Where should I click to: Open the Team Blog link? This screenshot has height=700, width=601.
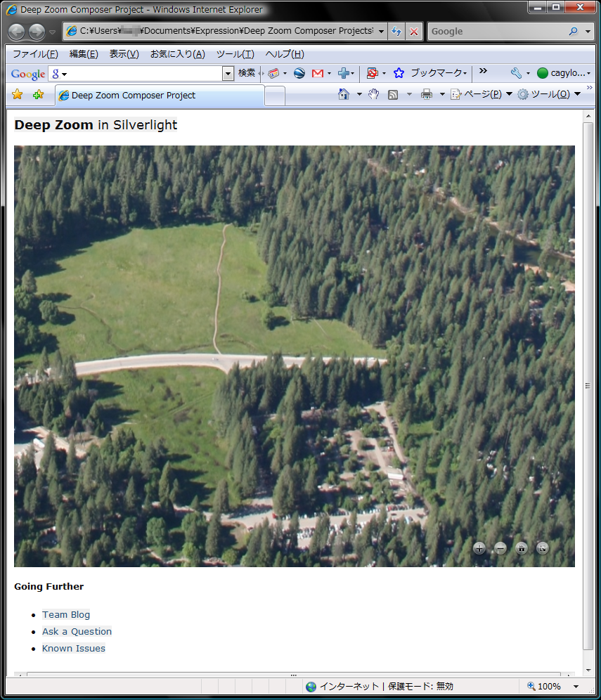click(66, 615)
